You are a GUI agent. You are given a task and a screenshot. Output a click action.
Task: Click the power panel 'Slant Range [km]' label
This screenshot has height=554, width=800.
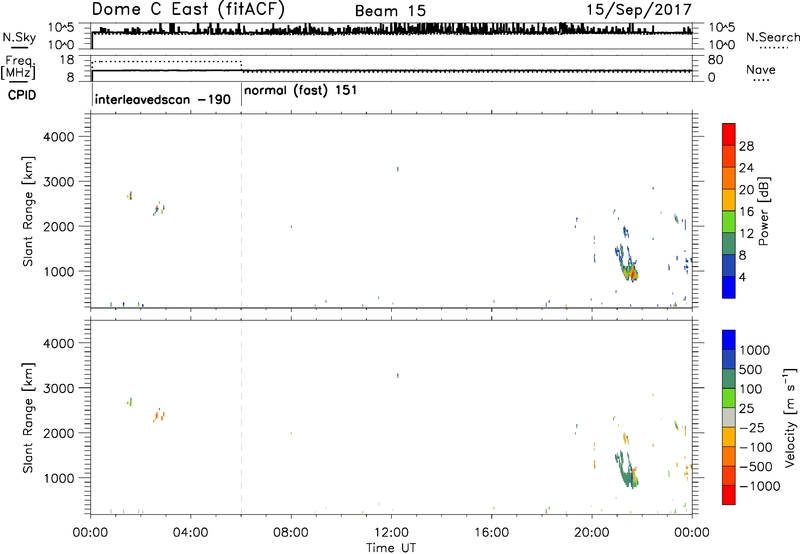pos(28,211)
